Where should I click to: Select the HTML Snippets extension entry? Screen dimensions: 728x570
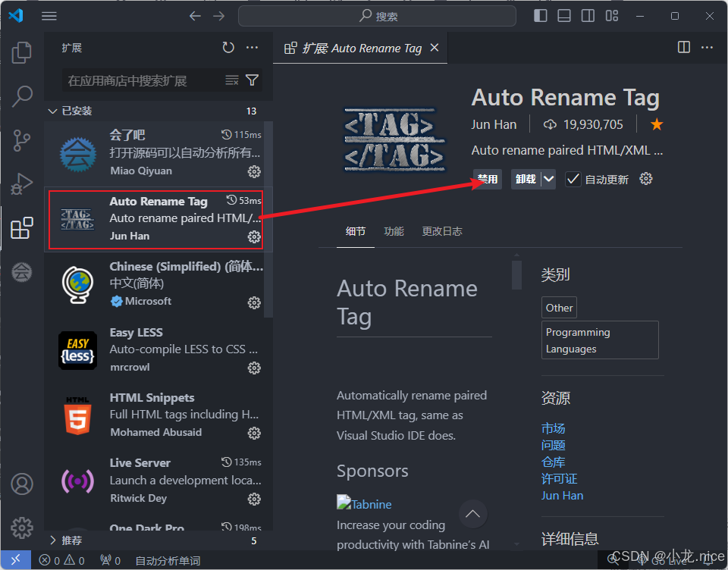point(158,415)
